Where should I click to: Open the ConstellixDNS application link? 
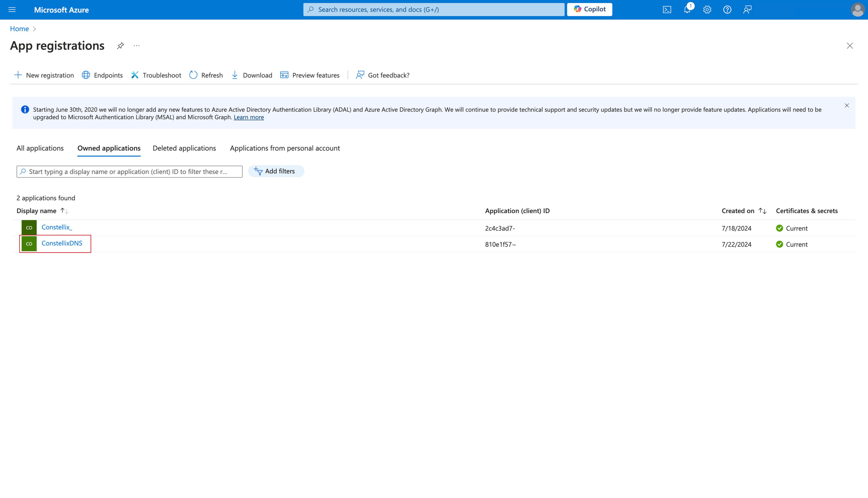[x=62, y=243]
